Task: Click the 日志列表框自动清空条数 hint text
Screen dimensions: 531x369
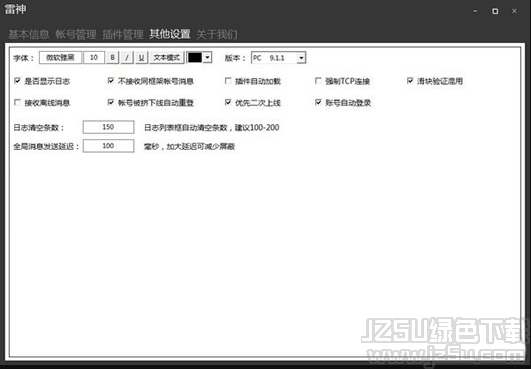Action: 212,128
